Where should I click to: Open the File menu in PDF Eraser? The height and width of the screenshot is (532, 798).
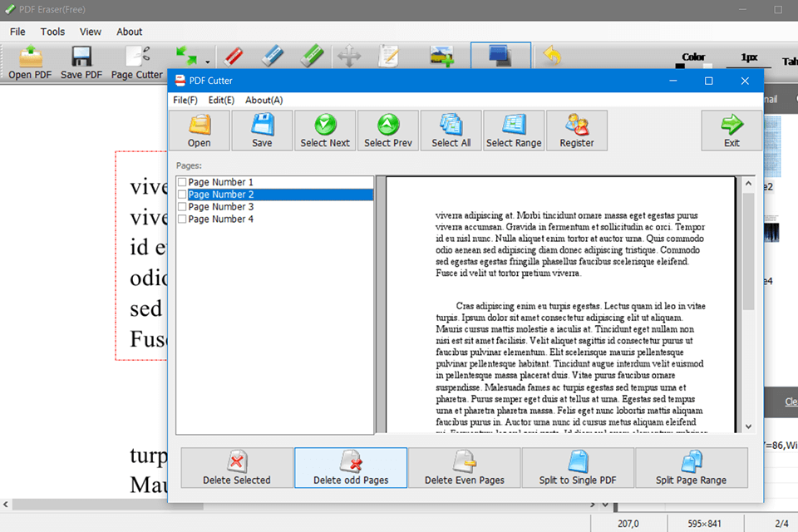click(17, 32)
